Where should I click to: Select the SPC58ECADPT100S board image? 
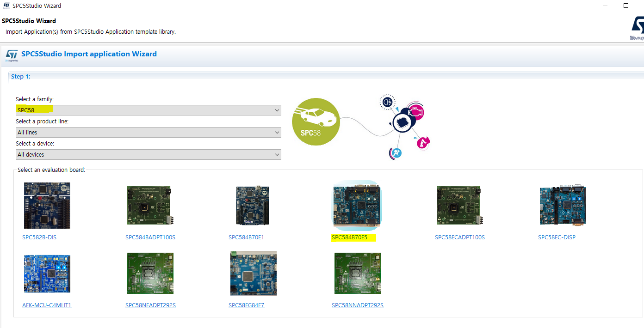click(459, 206)
